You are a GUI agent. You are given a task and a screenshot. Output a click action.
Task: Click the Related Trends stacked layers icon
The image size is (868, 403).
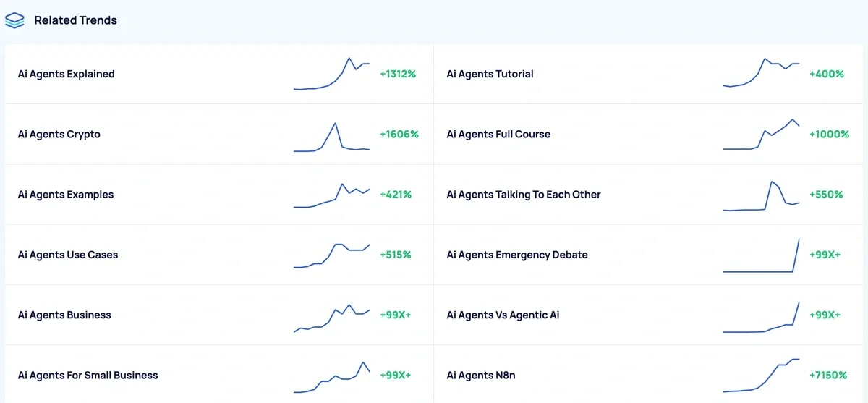(x=14, y=20)
